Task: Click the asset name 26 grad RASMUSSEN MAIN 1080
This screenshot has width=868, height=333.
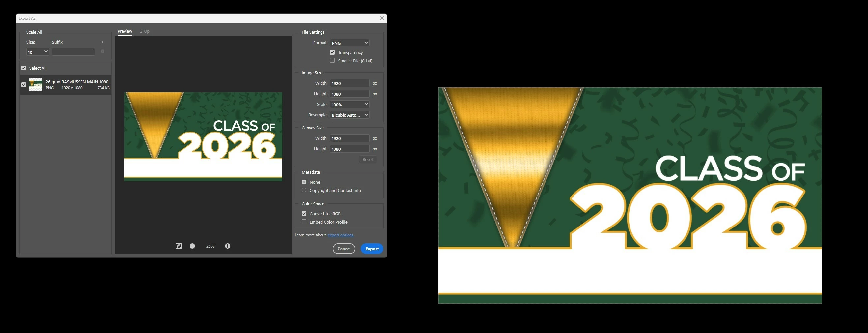Action: tap(77, 82)
